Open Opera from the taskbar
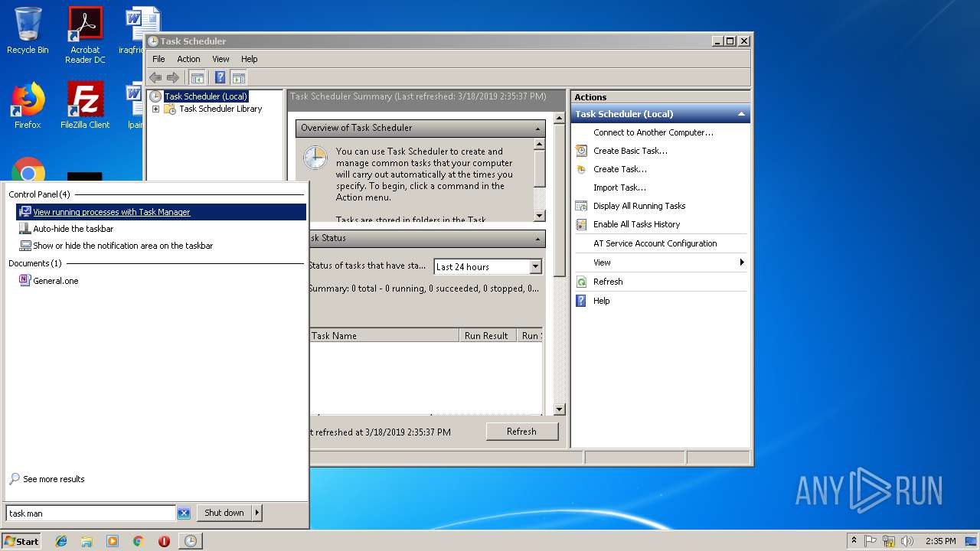The width and height of the screenshot is (980, 551). click(x=164, y=541)
